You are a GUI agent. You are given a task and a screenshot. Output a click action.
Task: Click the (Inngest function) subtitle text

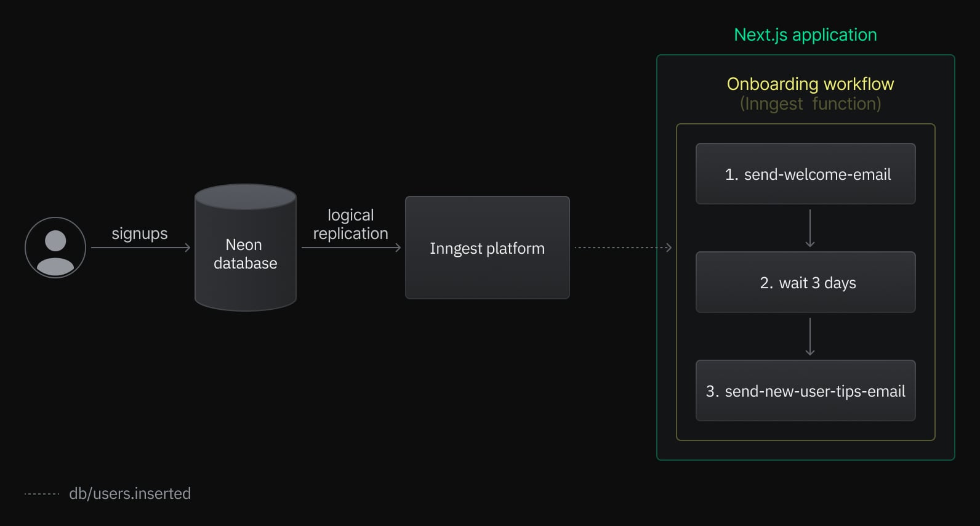[810, 103]
